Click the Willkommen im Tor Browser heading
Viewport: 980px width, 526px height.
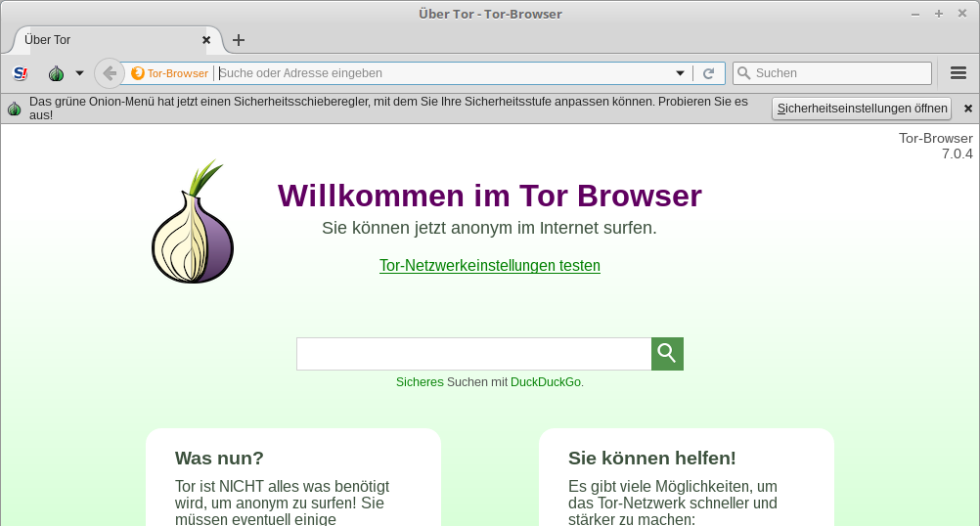point(490,196)
